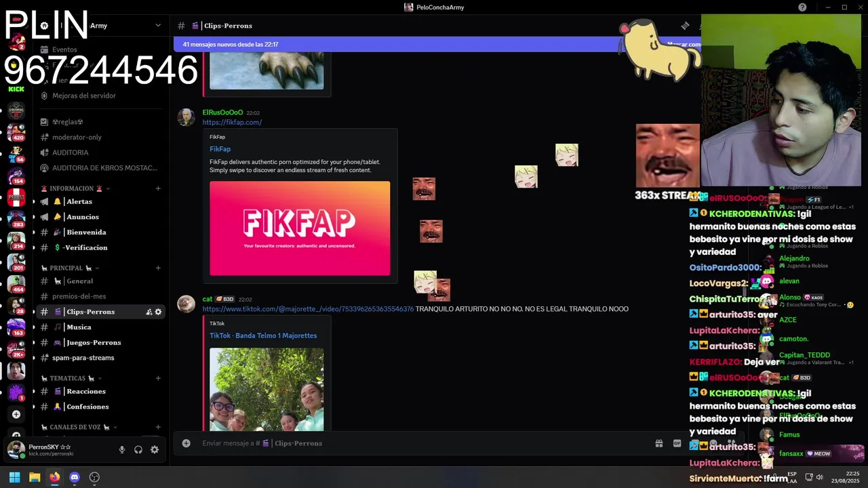Open the General text channel
868x488 pixels.
[x=79, y=281]
